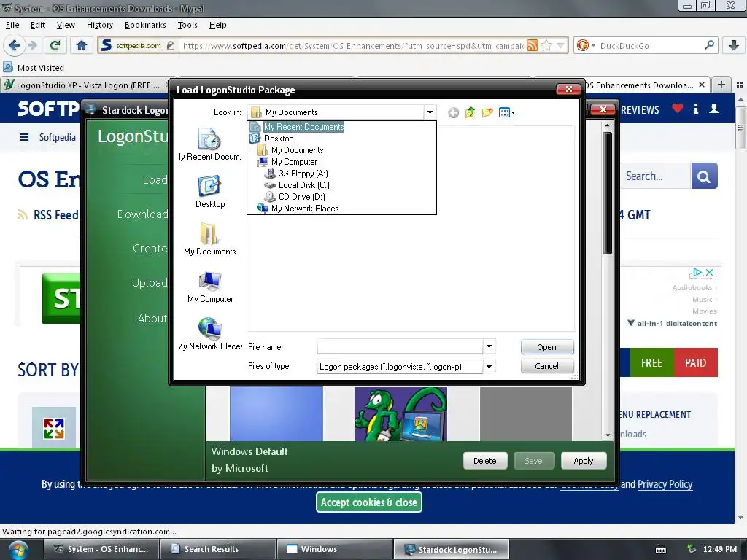Choose My Network Places in the list

tap(304, 209)
